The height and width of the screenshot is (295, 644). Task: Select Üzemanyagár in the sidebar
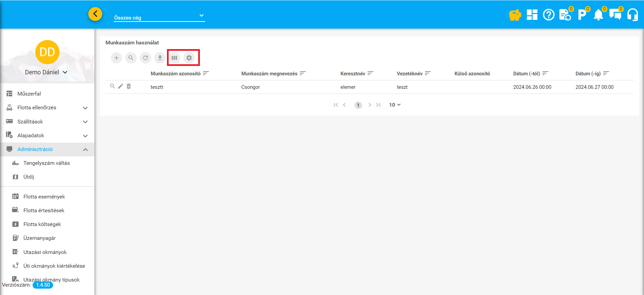point(39,238)
